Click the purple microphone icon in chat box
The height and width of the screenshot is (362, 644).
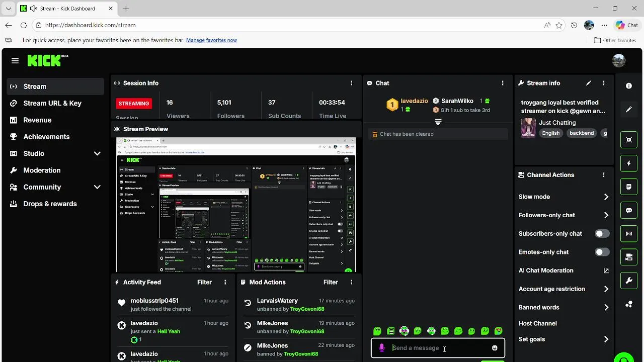pyautogui.click(x=382, y=348)
